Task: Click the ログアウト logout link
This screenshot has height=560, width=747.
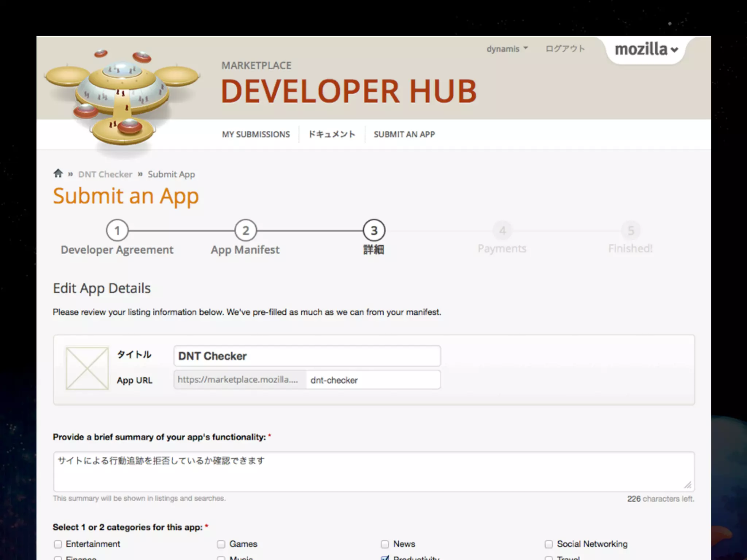Action: coord(565,49)
